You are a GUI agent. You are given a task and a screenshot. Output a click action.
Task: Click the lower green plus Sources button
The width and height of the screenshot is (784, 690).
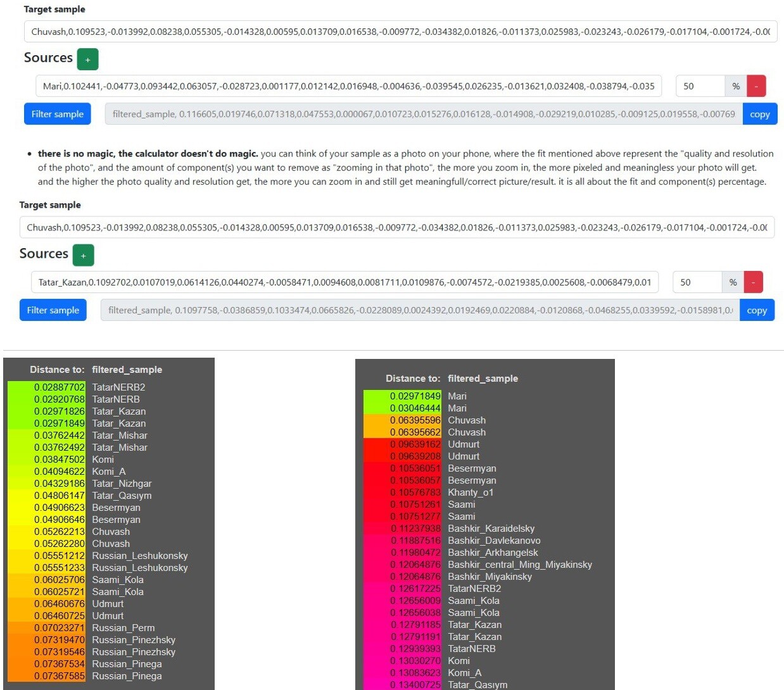[83, 255]
